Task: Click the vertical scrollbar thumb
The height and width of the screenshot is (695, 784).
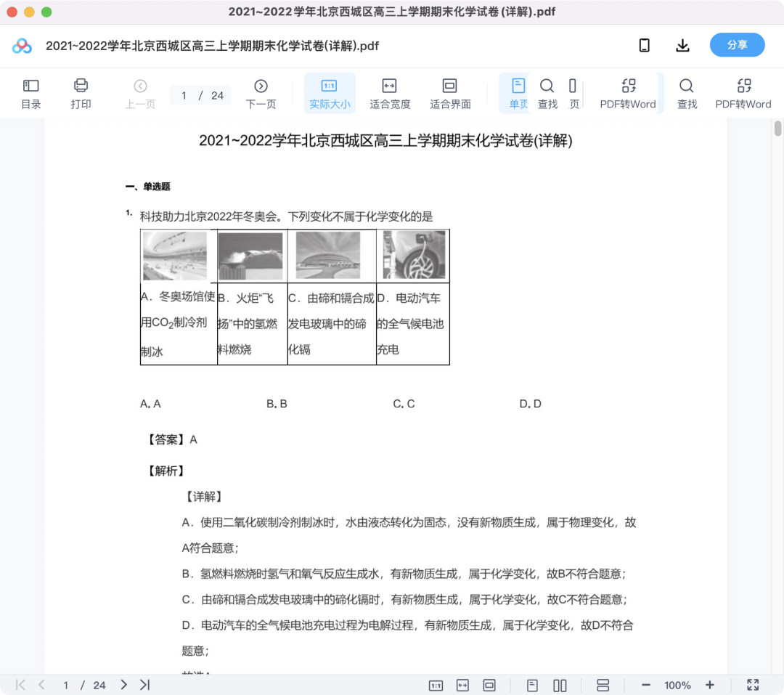Action: coord(777,128)
